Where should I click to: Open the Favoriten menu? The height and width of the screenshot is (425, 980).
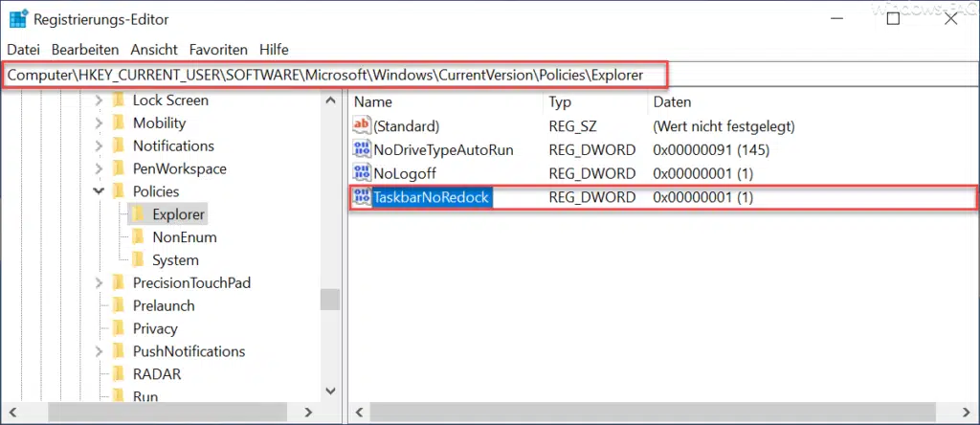point(218,49)
